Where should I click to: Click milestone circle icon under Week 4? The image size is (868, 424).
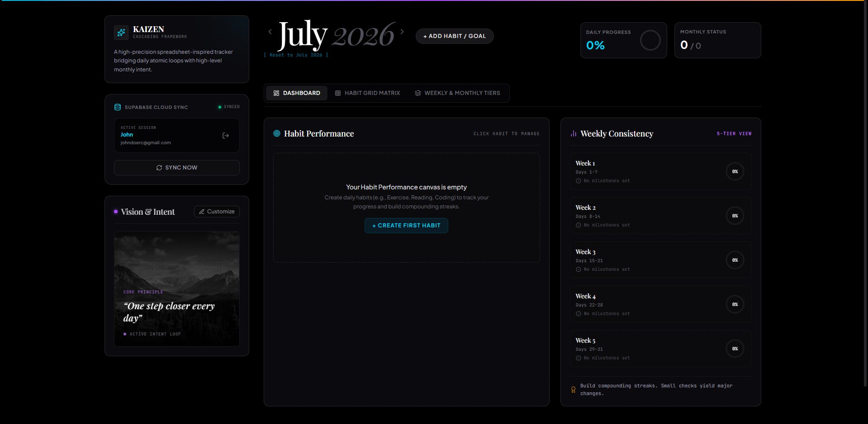tap(579, 314)
